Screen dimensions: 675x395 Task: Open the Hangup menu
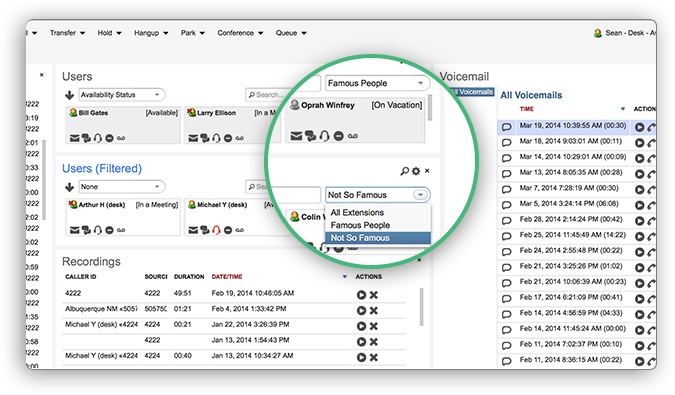151,33
